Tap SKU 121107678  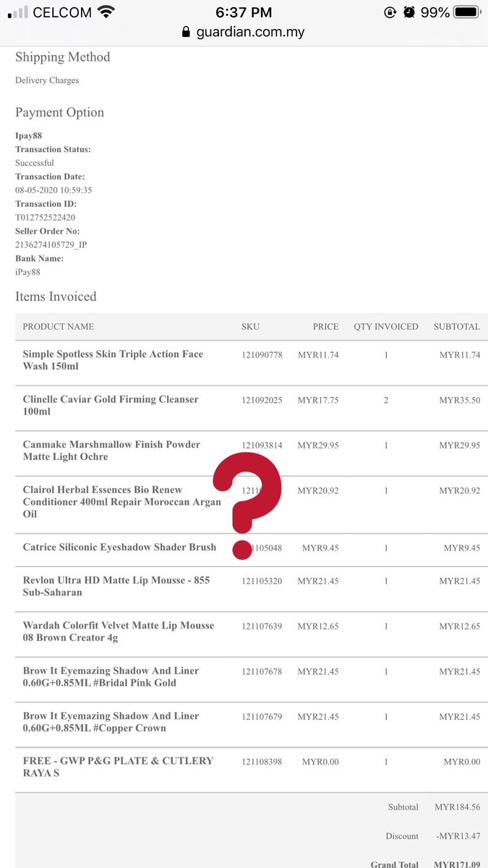pos(262,671)
